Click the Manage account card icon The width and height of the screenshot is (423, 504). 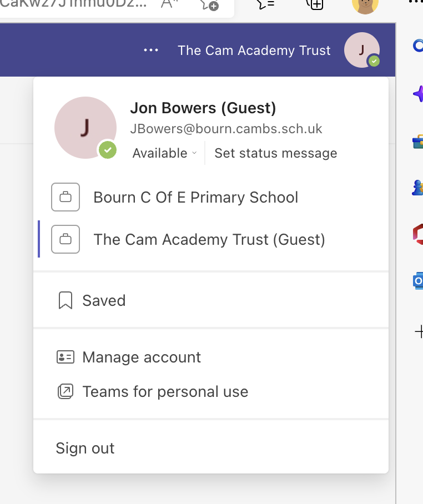[66, 357]
